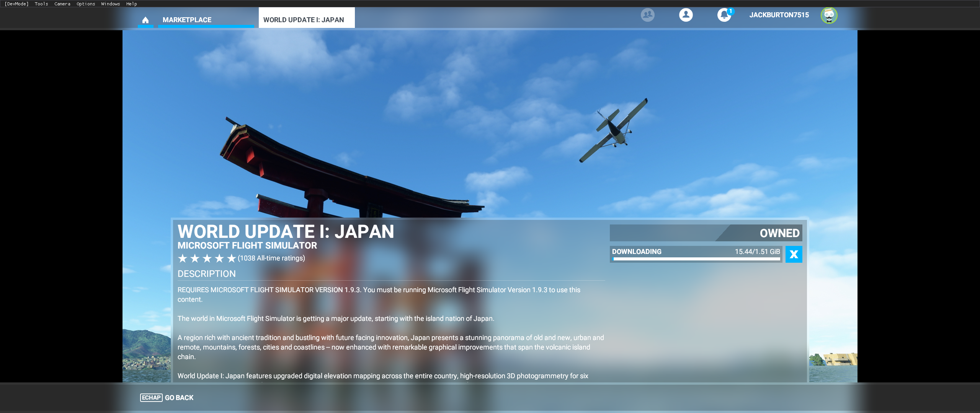Viewport: 980px width, 413px height.
Task: Open the Tools menu
Action: click(41, 4)
